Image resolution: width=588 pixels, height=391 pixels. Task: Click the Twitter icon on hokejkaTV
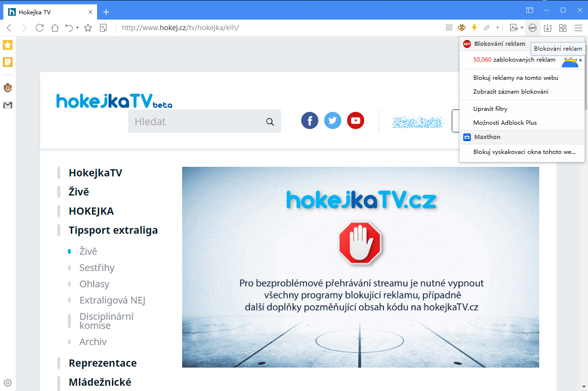[333, 120]
